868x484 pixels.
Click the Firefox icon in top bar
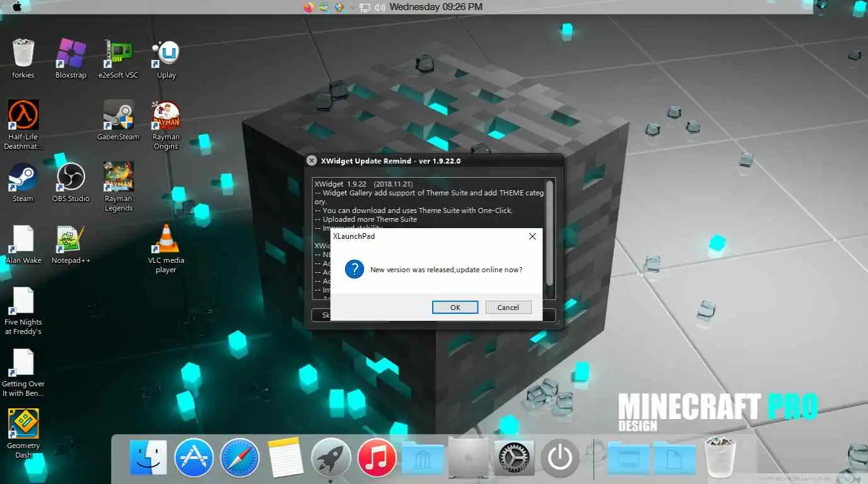pos(308,8)
